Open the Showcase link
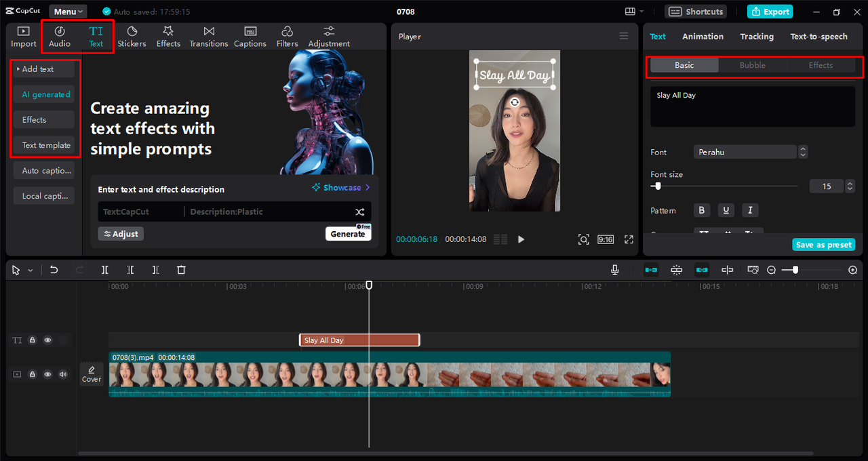This screenshot has height=461, width=868. [341, 188]
